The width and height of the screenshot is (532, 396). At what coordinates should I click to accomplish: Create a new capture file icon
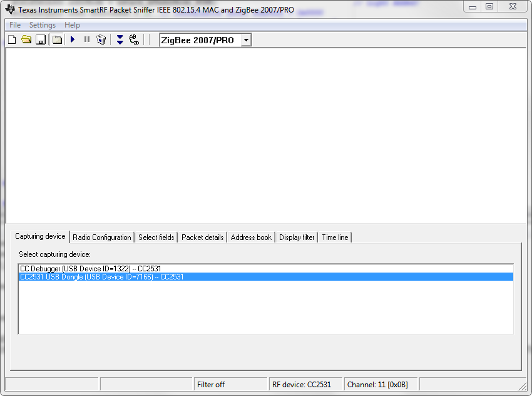click(x=12, y=39)
